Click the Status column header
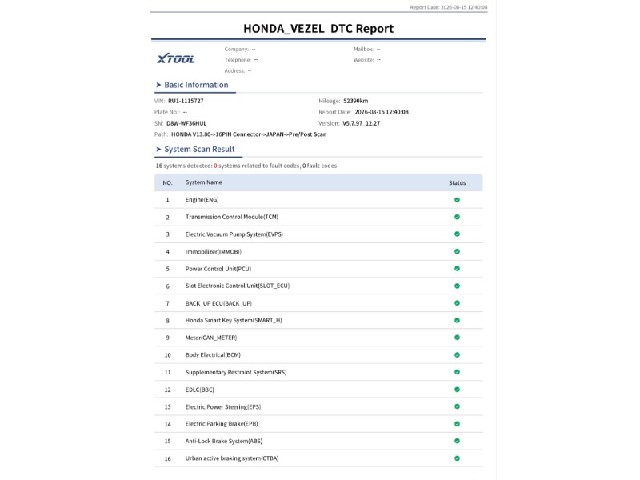Viewport: 640px width, 480px height. click(457, 183)
